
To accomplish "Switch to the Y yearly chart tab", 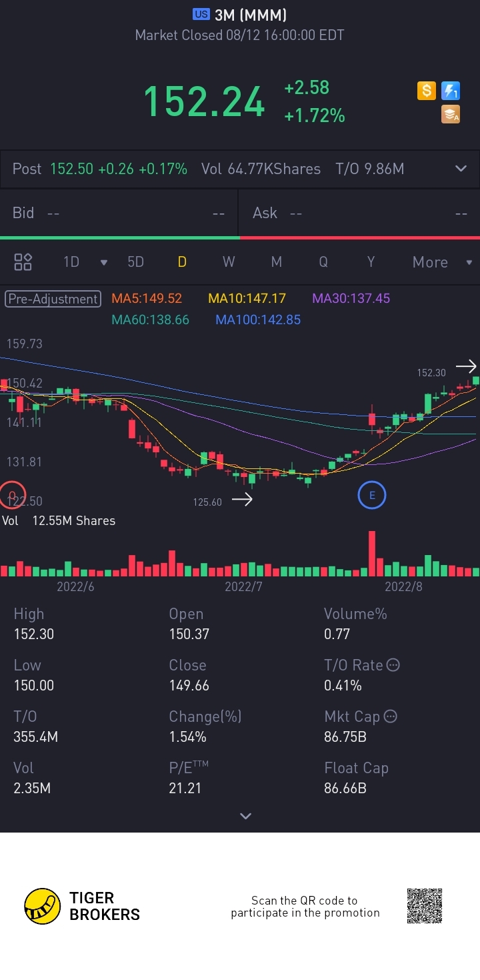I will point(371,262).
